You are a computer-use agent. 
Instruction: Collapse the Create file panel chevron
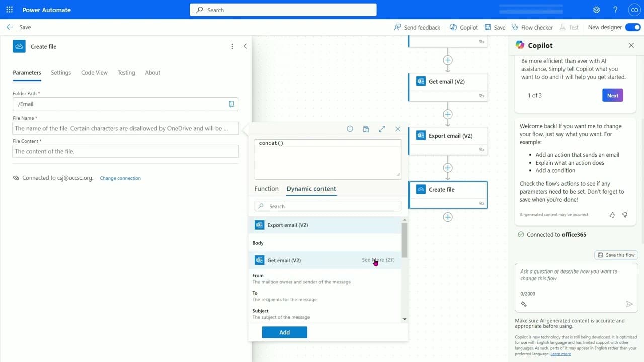[x=245, y=46]
